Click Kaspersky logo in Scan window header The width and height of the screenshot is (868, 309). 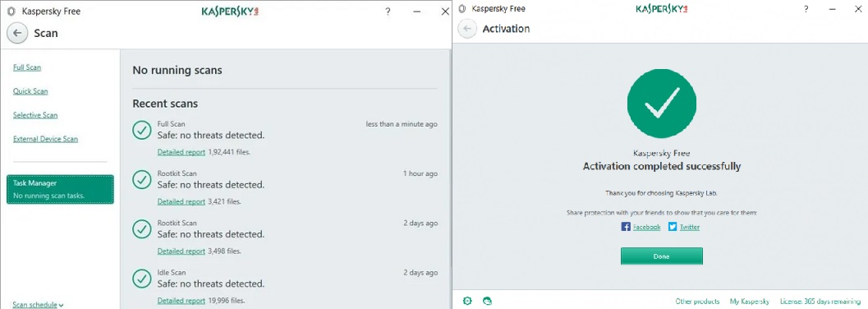click(x=230, y=11)
